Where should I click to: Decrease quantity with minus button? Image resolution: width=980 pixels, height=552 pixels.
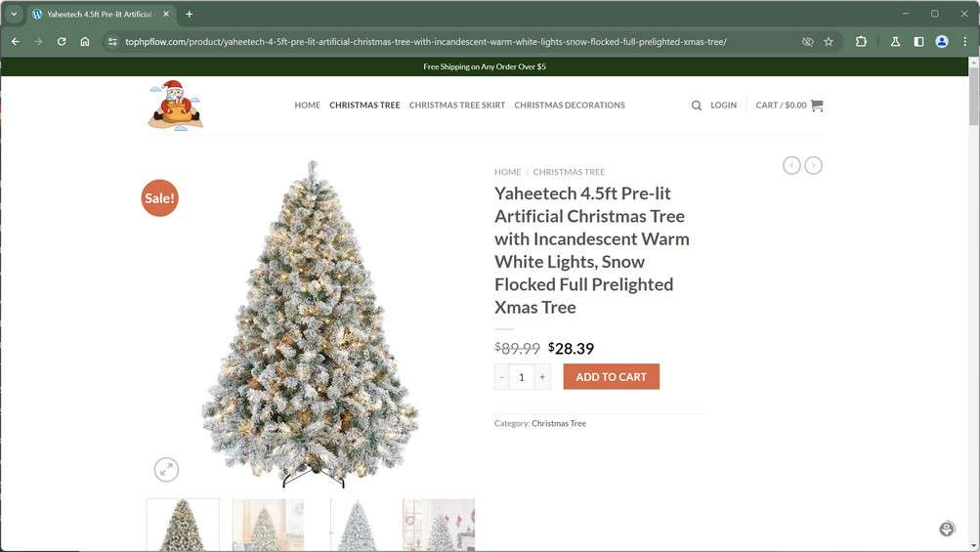(502, 377)
